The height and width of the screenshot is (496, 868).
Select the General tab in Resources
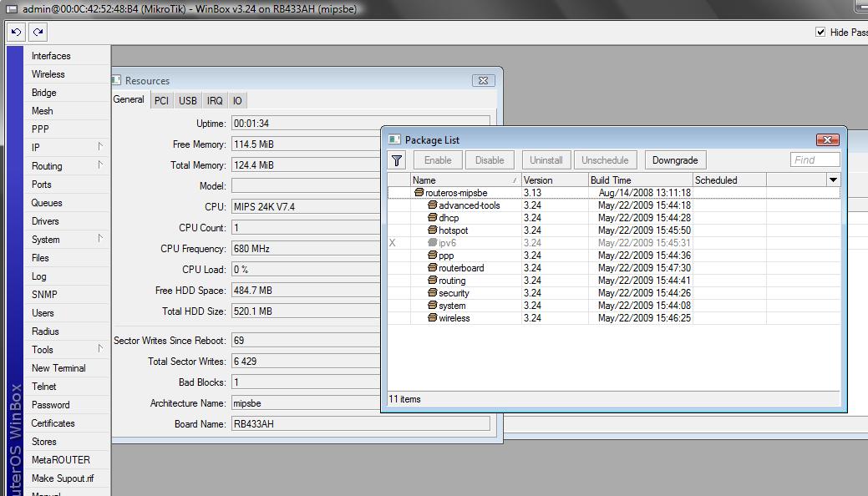(129, 99)
